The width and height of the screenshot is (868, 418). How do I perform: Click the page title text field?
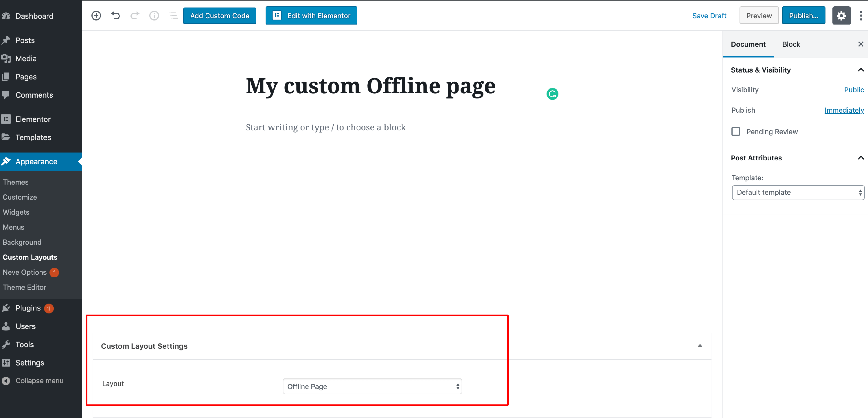tap(371, 86)
